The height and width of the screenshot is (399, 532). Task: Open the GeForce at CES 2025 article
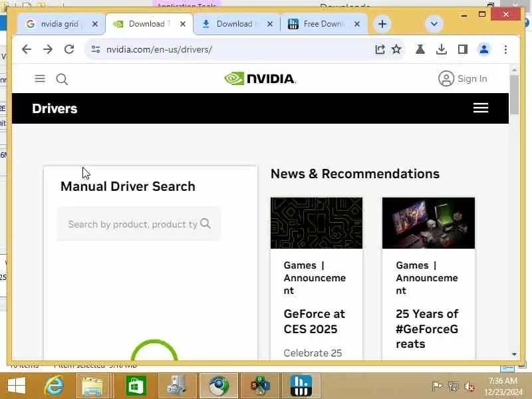click(x=314, y=321)
